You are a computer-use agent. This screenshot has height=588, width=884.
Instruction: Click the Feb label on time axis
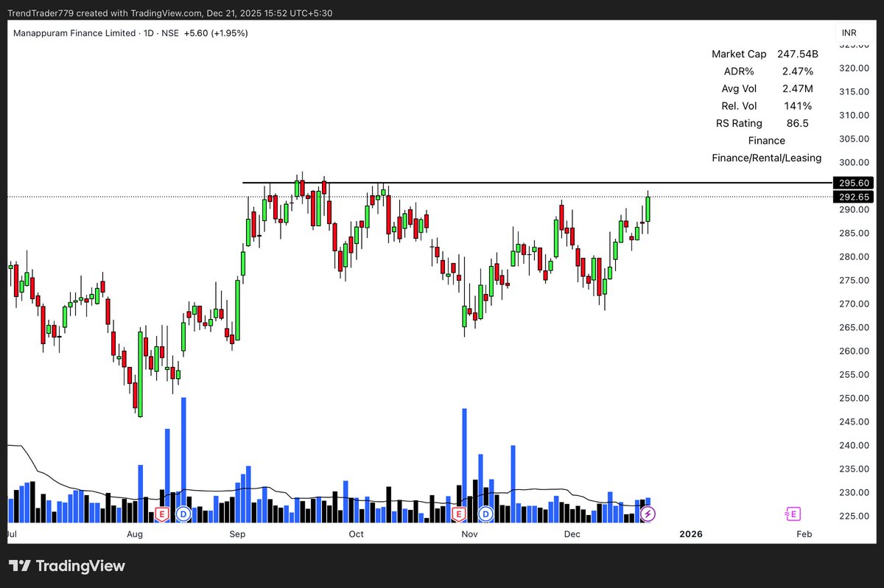tap(804, 533)
